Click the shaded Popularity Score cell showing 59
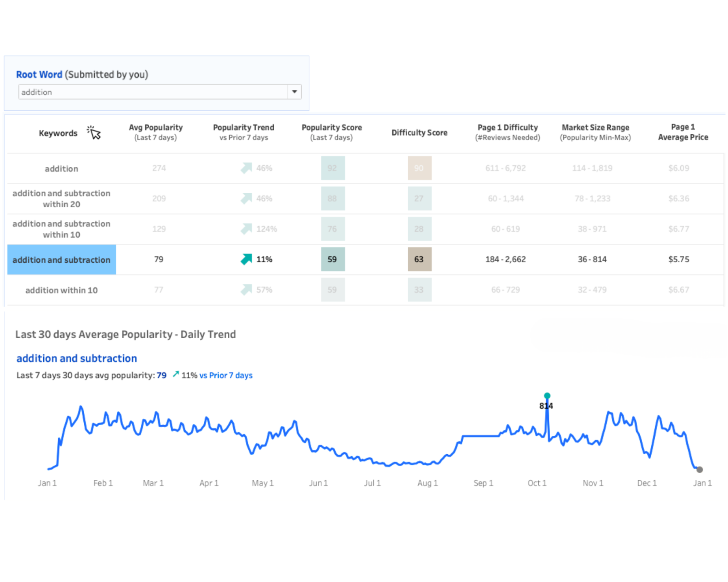The width and height of the screenshot is (728, 582). pyautogui.click(x=332, y=259)
